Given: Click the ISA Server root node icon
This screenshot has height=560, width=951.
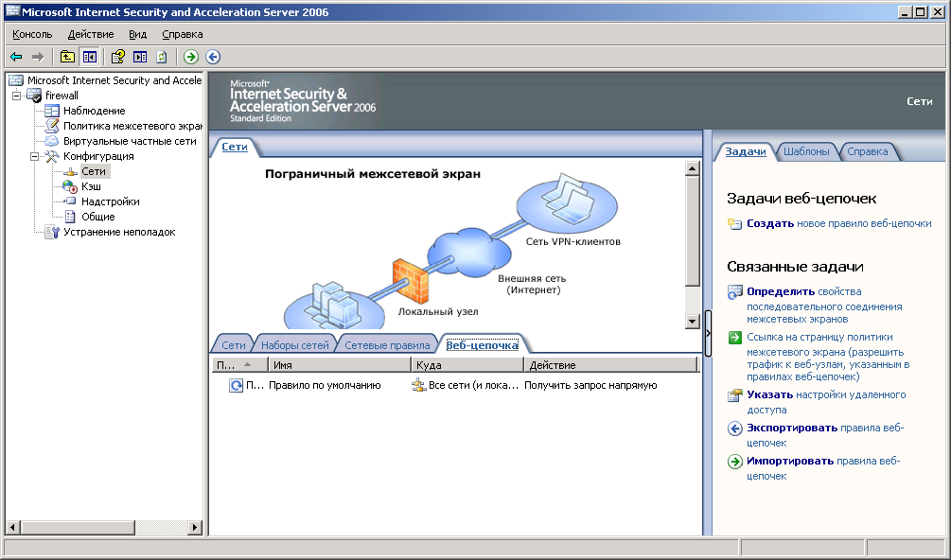Looking at the screenshot, I should [x=16, y=80].
